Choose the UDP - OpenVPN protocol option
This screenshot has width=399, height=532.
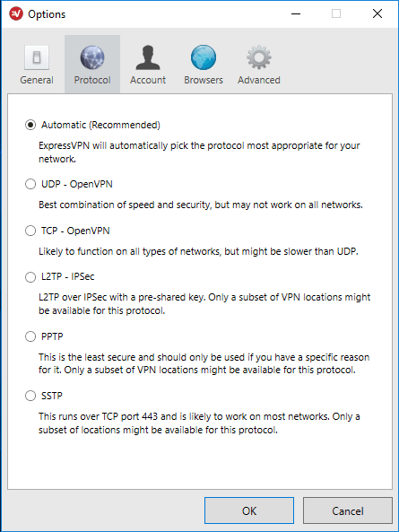point(30,184)
